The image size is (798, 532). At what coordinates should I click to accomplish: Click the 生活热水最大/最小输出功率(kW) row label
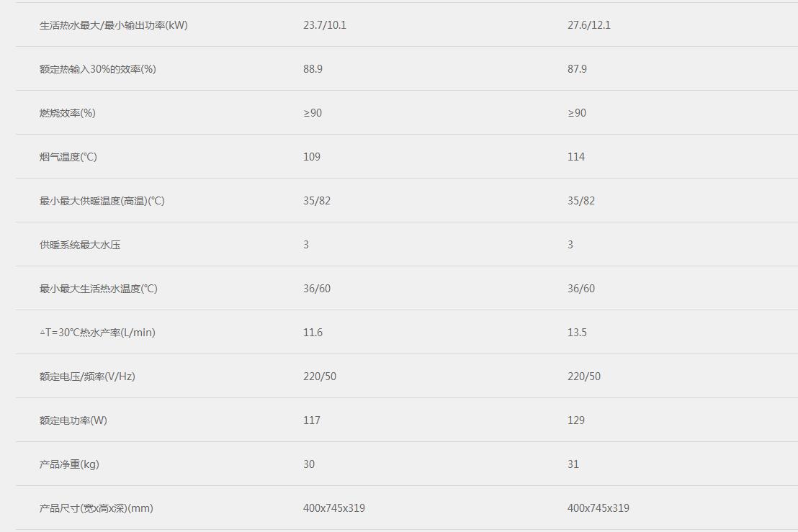coord(113,25)
